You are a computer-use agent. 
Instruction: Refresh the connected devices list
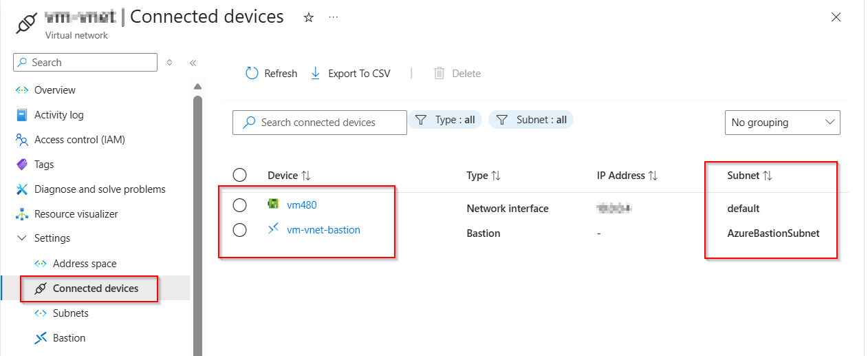(272, 73)
